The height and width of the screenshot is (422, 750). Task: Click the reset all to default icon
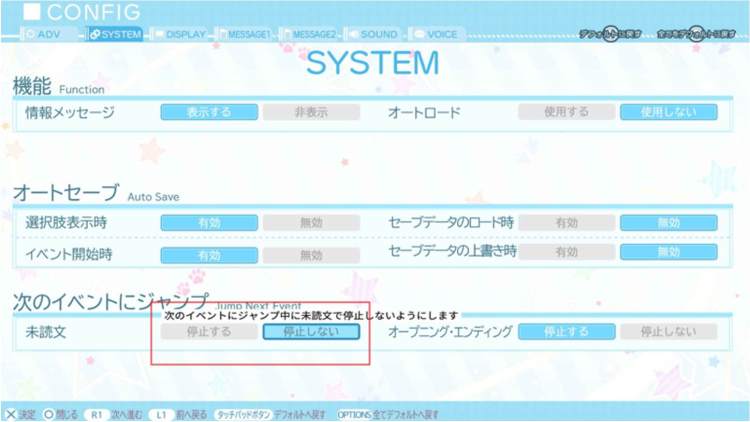[699, 34]
